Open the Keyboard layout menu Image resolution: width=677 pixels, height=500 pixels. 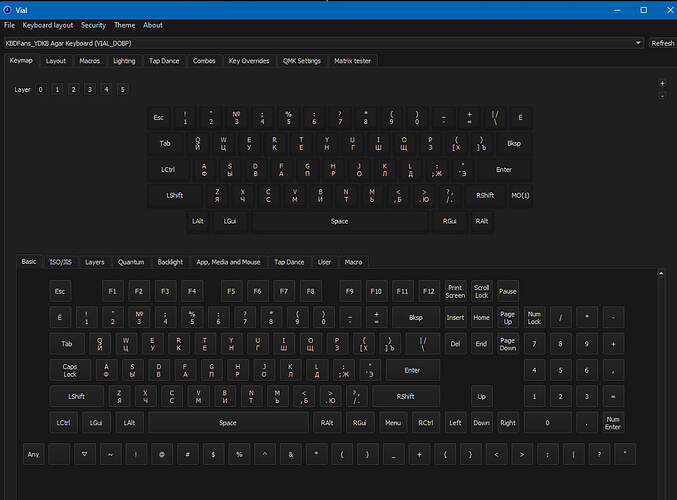coord(47,25)
